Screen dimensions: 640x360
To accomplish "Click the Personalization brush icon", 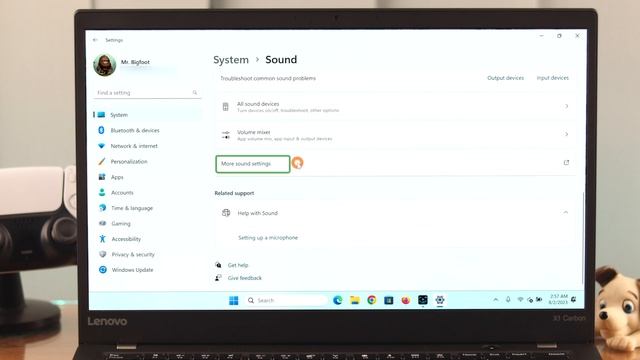I will click(102, 161).
